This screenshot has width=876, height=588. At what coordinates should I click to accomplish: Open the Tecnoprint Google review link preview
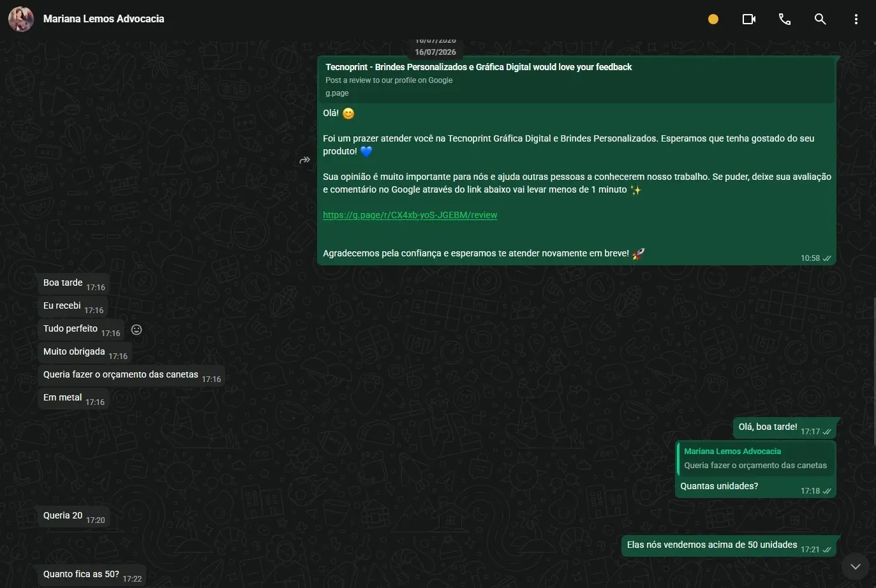(x=576, y=80)
